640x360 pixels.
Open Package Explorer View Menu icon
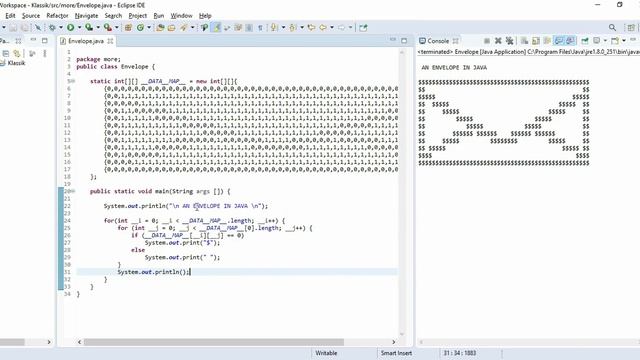pos(45,53)
